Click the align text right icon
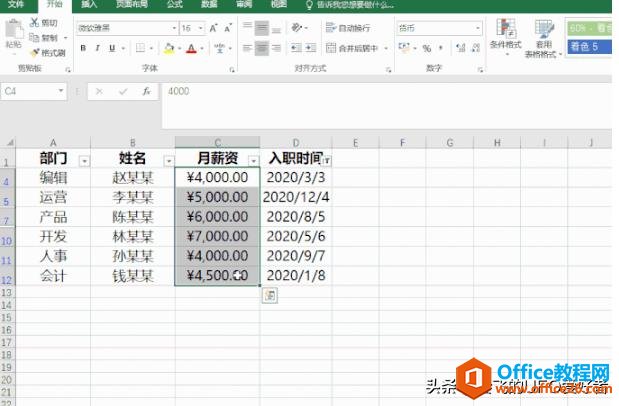Viewport: 619px width, 406px height. tap(276, 48)
